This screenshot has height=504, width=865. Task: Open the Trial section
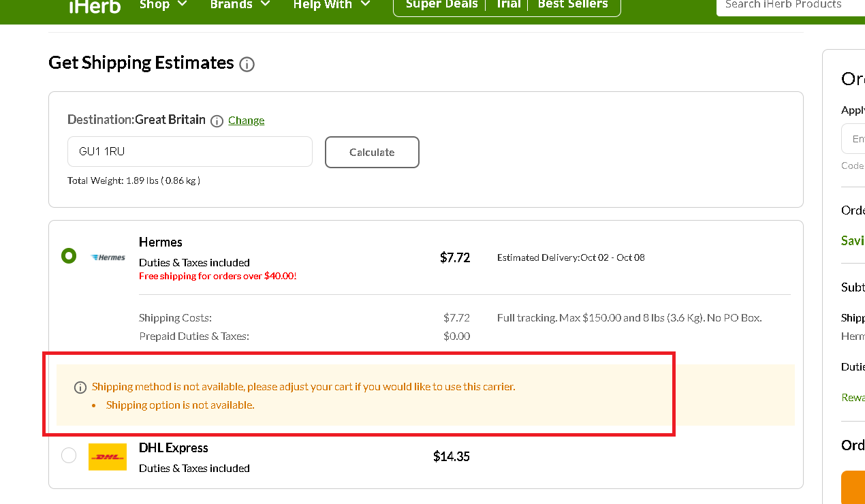pos(508,5)
